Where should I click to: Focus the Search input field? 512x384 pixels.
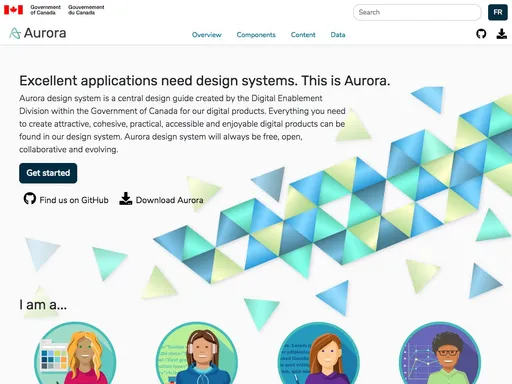click(x=417, y=12)
